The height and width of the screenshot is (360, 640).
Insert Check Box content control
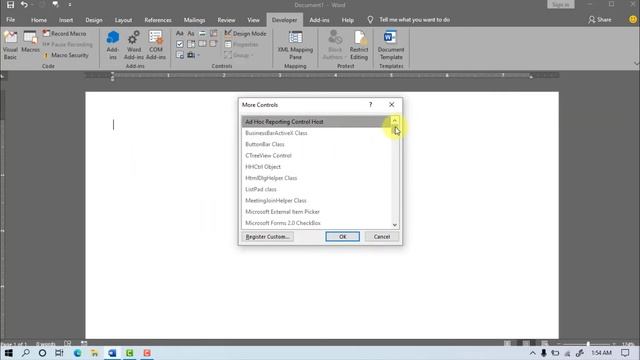[180, 44]
